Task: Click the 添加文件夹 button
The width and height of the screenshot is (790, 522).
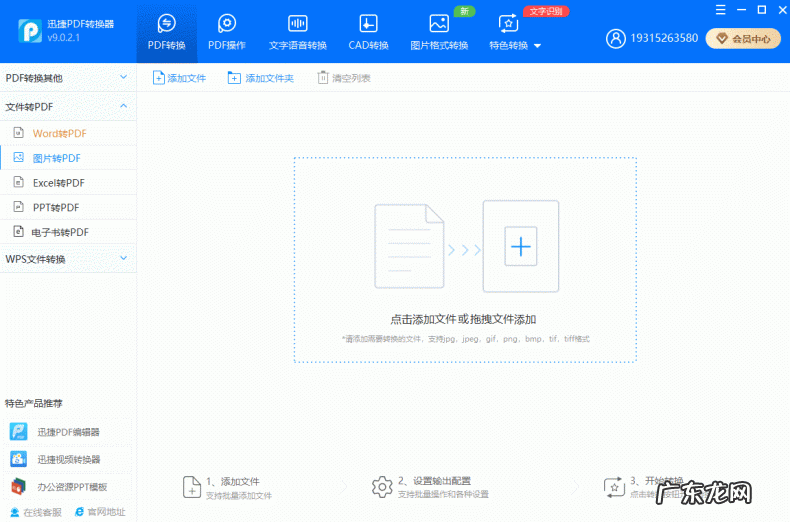Action: (x=261, y=78)
